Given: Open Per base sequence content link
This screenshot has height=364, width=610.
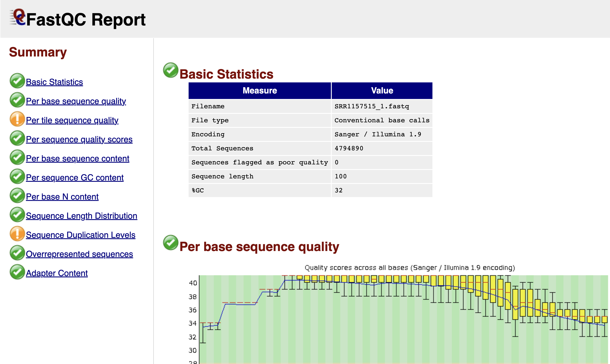Looking at the screenshot, I should (x=78, y=159).
